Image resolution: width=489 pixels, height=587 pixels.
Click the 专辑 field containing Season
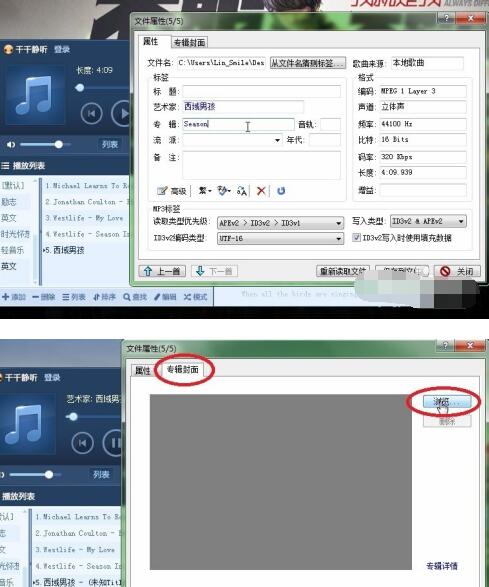[238, 124]
